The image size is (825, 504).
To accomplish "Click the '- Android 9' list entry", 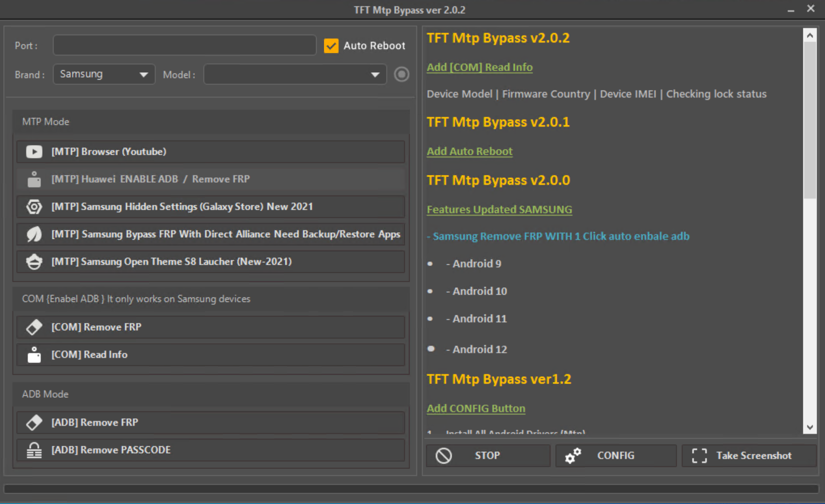I will pyautogui.click(x=474, y=264).
